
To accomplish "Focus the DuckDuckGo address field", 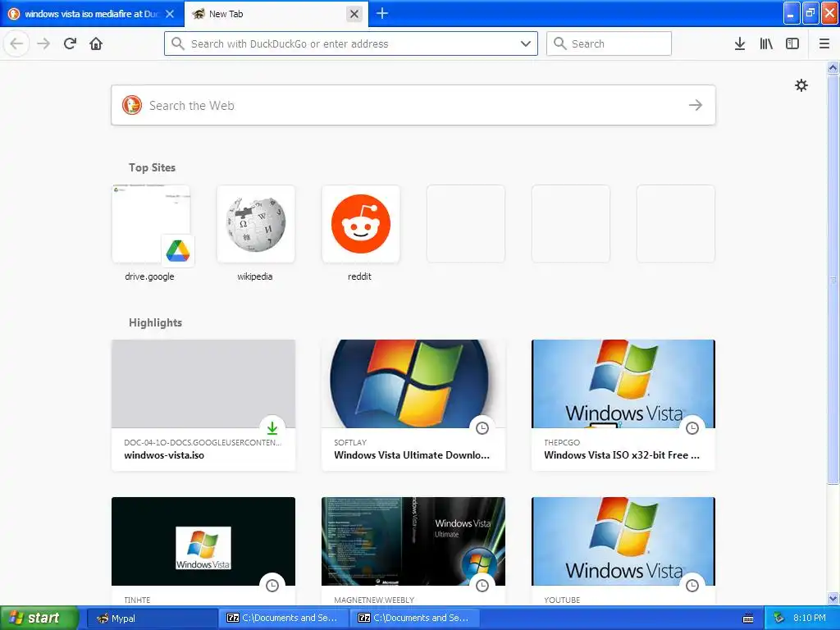I will 351,43.
